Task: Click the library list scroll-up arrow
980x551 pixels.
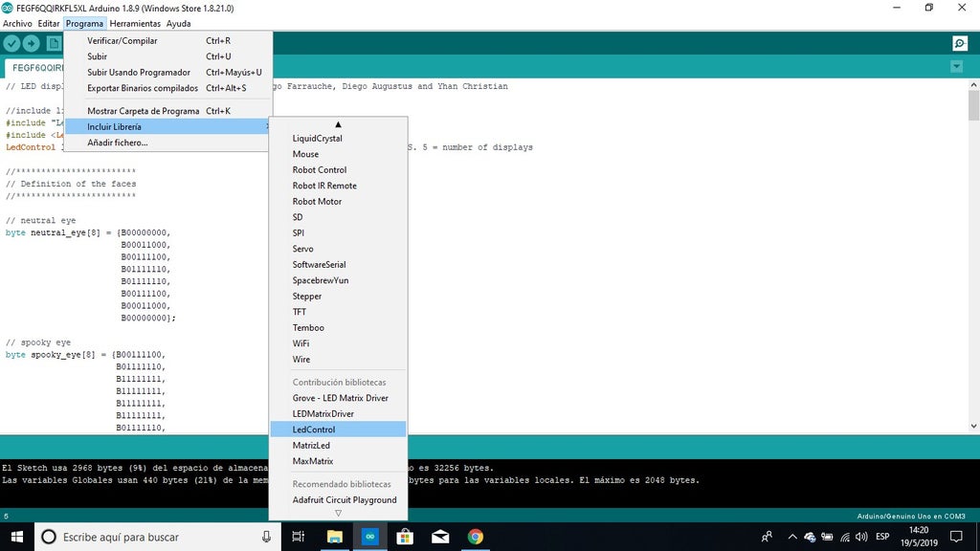Action: tap(338, 124)
